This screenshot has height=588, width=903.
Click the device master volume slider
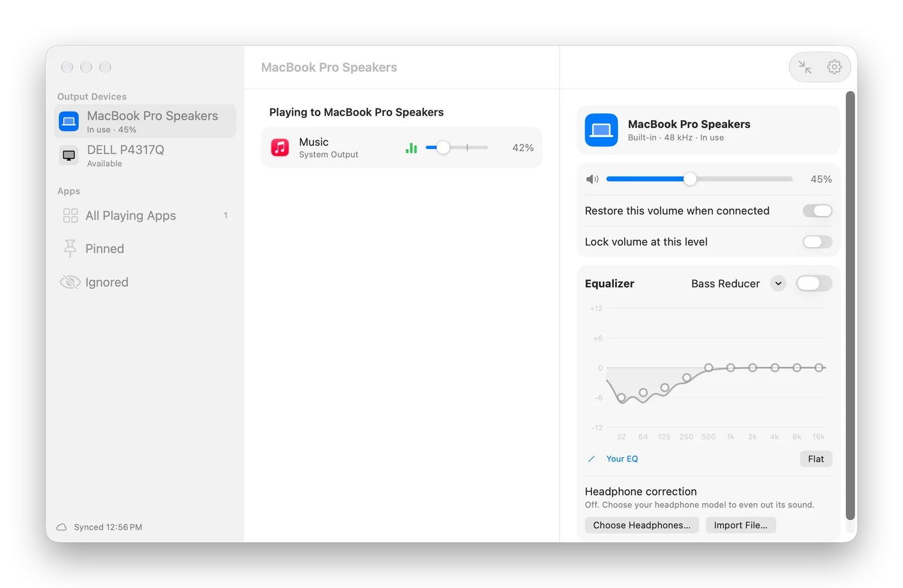pyautogui.click(x=699, y=179)
